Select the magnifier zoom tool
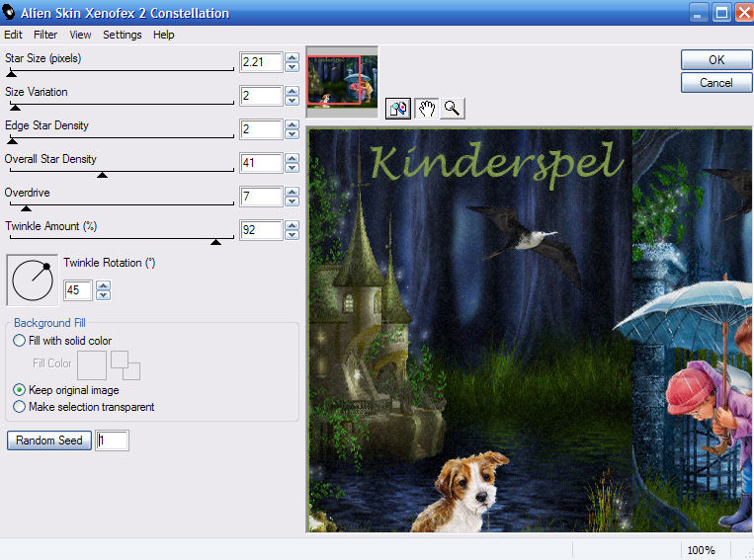Screen dimensions: 754x560 pos(452,109)
